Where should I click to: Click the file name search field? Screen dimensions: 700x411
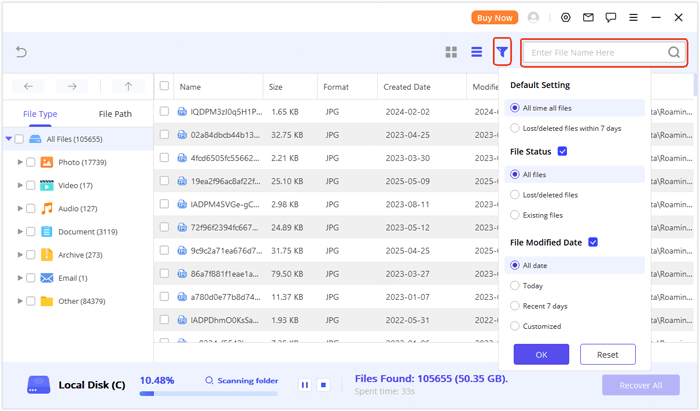tap(595, 52)
